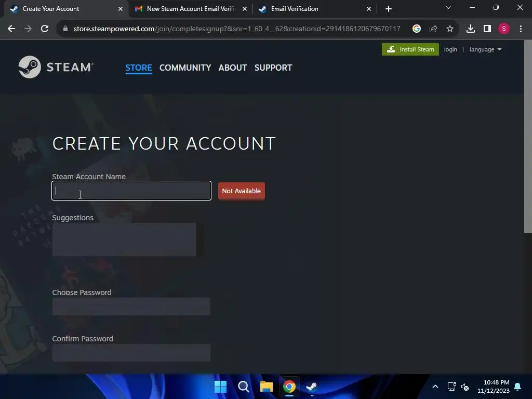Expand the language dropdown
This screenshot has width=532, height=399.
[485, 49]
